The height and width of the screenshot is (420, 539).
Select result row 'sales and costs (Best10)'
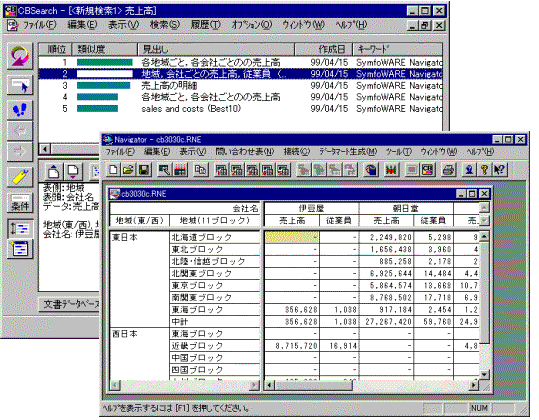[240, 109]
